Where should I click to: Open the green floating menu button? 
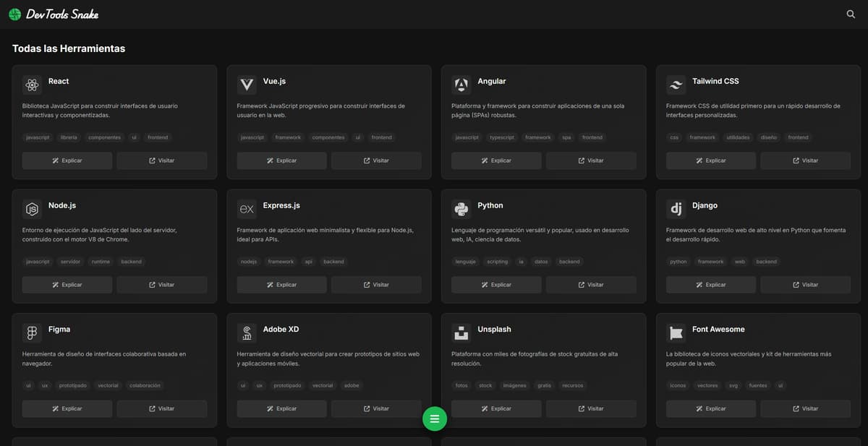click(x=435, y=419)
